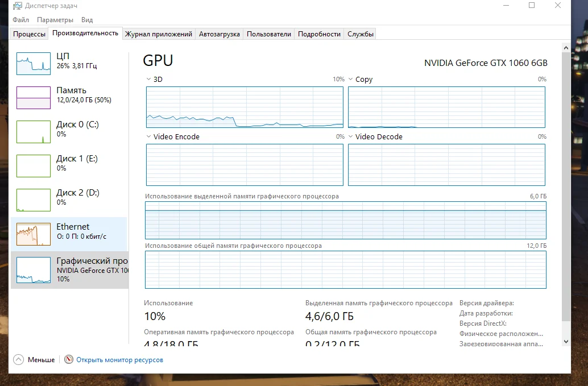Switch to the Автозагрузка tab
Image resolution: width=588 pixels, height=386 pixels.
point(220,34)
